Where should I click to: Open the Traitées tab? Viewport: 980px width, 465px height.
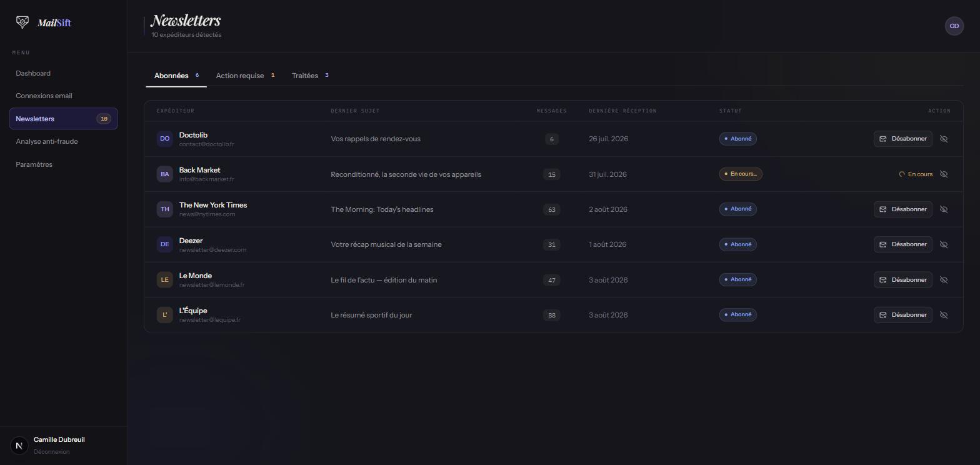[310, 76]
